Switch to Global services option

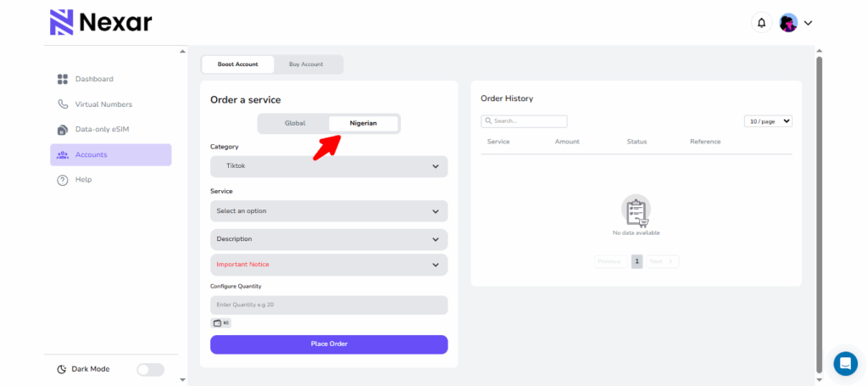pos(294,124)
